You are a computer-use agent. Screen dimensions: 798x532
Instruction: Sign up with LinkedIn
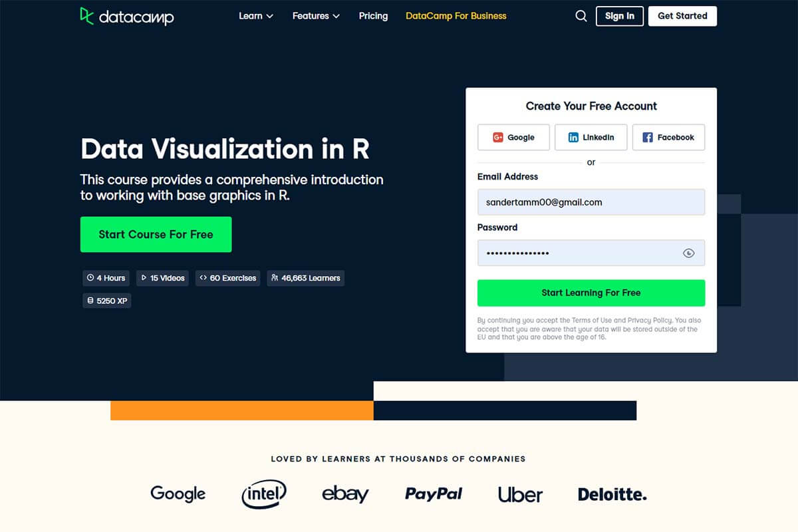click(591, 137)
